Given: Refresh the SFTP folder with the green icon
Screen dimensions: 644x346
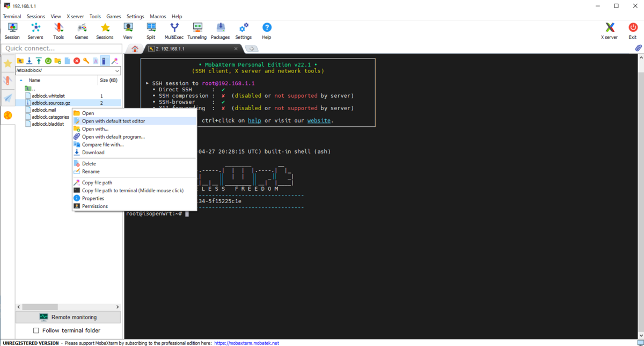Looking at the screenshot, I should pos(48,61).
